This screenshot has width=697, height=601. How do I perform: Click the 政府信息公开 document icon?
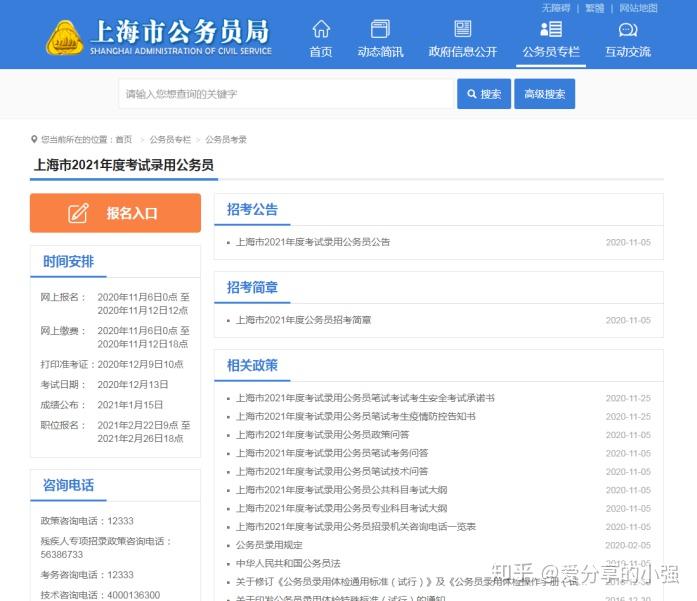point(462,29)
